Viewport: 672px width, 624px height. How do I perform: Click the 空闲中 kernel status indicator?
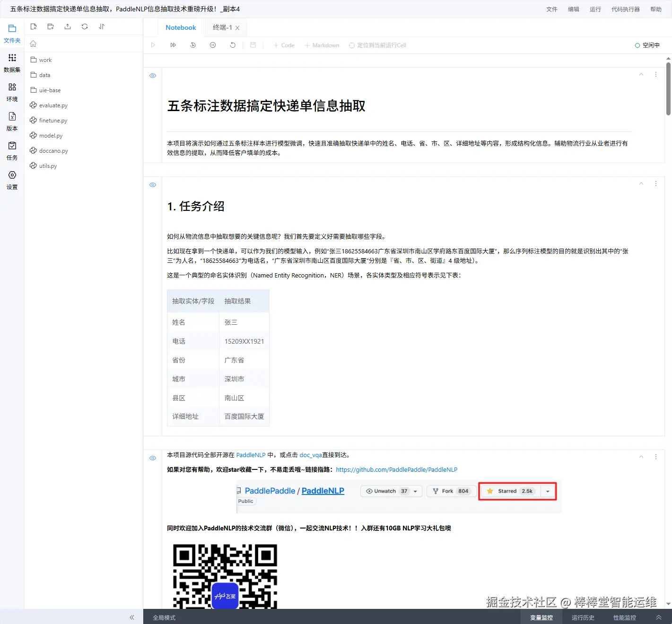point(647,45)
